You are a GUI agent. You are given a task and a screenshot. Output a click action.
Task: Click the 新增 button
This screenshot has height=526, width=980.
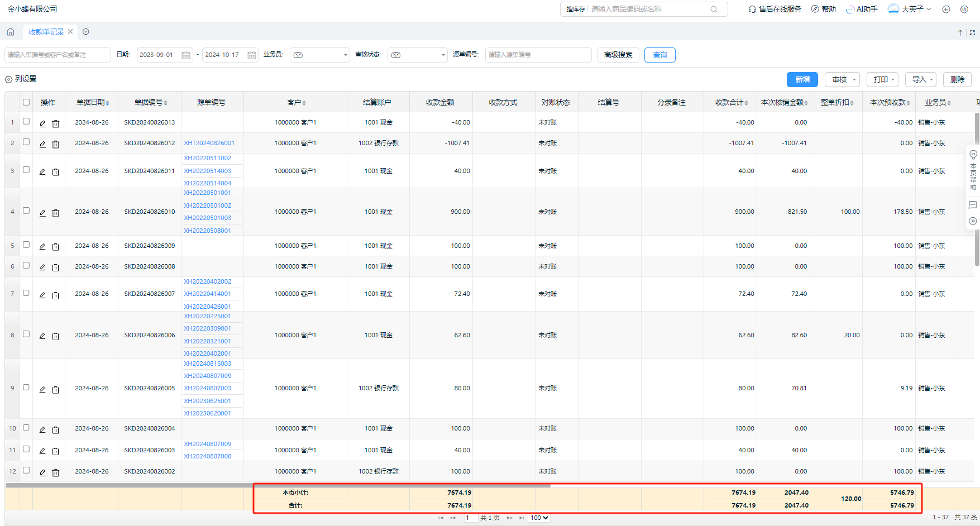(802, 79)
